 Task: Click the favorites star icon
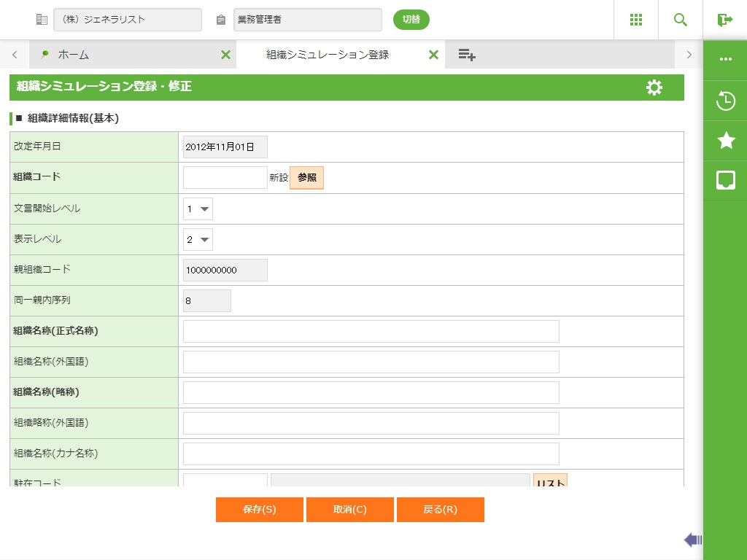pos(725,141)
